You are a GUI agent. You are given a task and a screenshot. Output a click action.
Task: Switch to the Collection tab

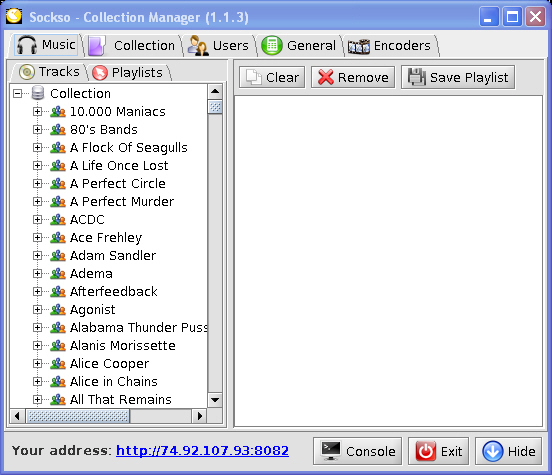132,46
